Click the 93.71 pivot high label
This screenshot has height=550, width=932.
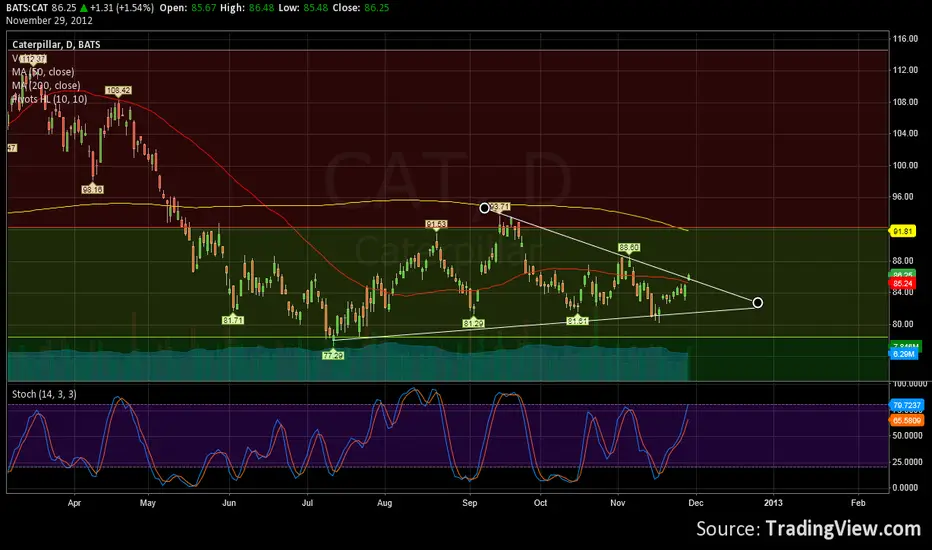(x=500, y=207)
